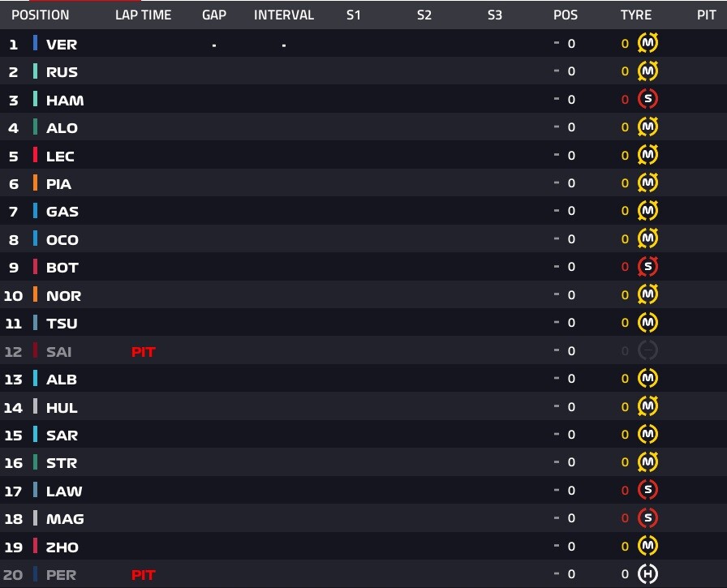Click SAI's greyed-out tyre icon
This screenshot has width=727, height=588.
647,350
